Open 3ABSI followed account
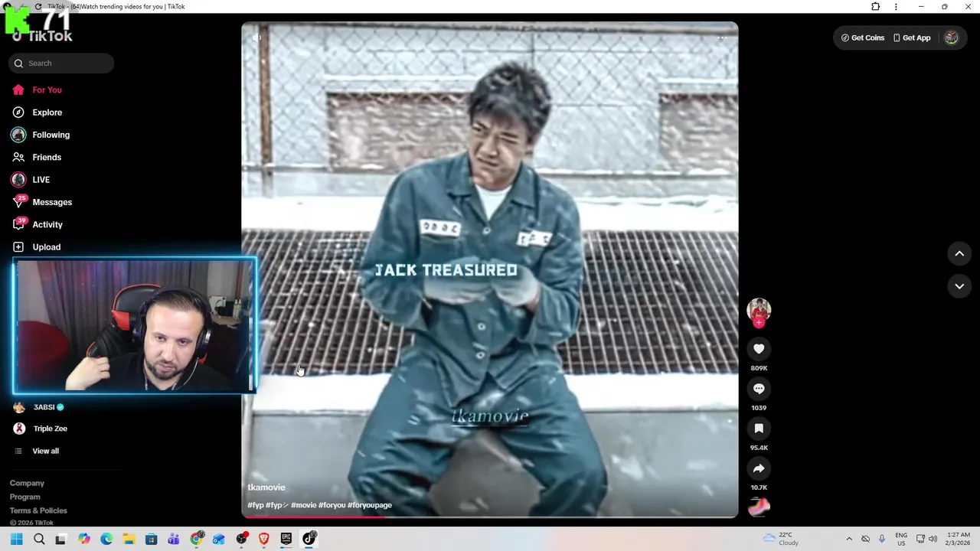 click(x=44, y=407)
